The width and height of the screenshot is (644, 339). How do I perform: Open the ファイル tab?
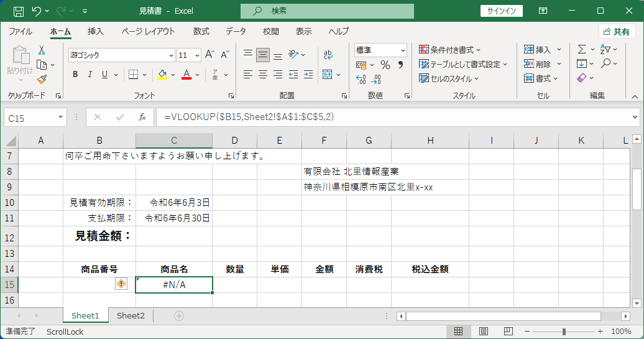tap(20, 31)
